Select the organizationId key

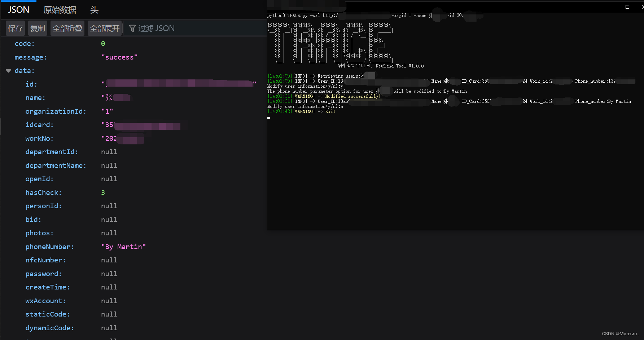[56, 112]
